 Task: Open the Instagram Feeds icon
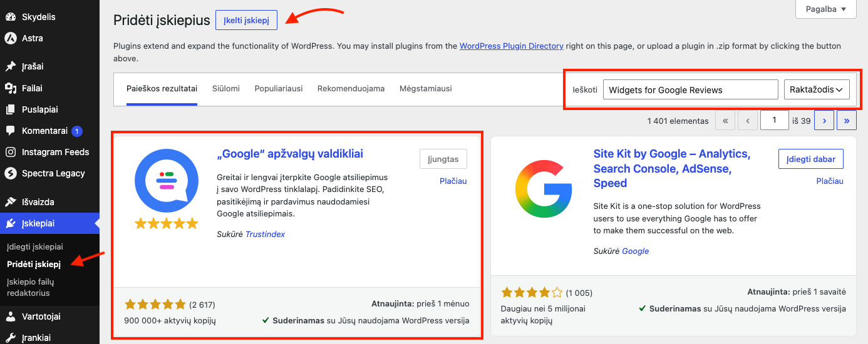[11, 152]
